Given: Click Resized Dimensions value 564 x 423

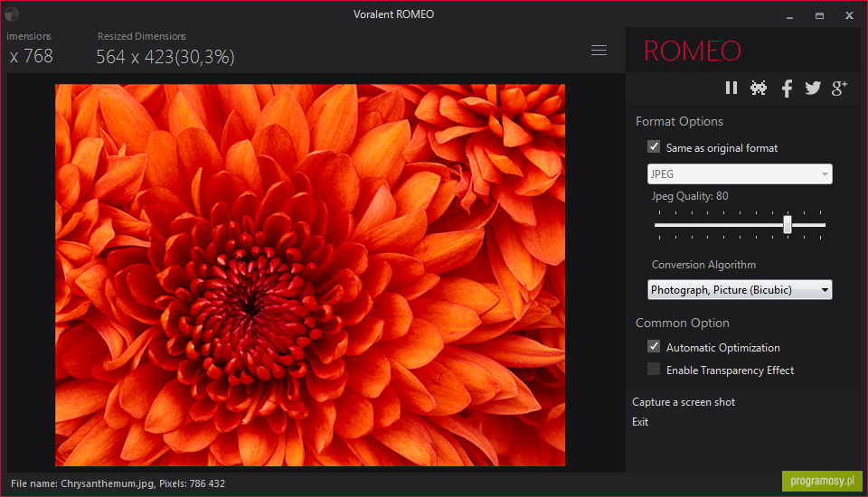Looking at the screenshot, I should tap(165, 56).
